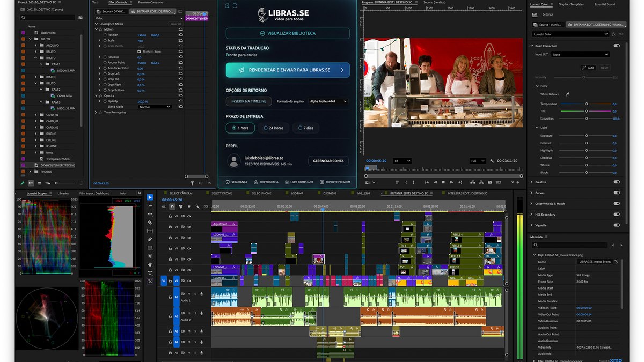Hide track V3 with eye icon
644x362 pixels.
pos(189,259)
